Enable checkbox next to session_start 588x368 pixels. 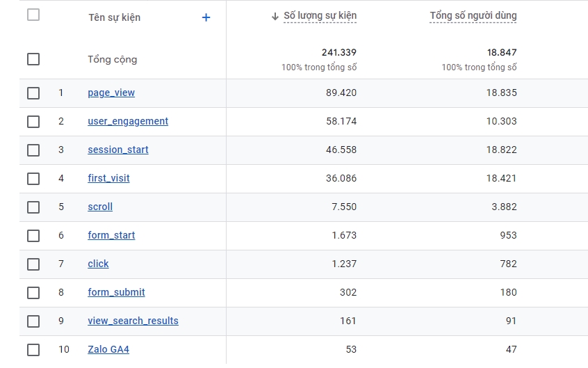(x=33, y=150)
